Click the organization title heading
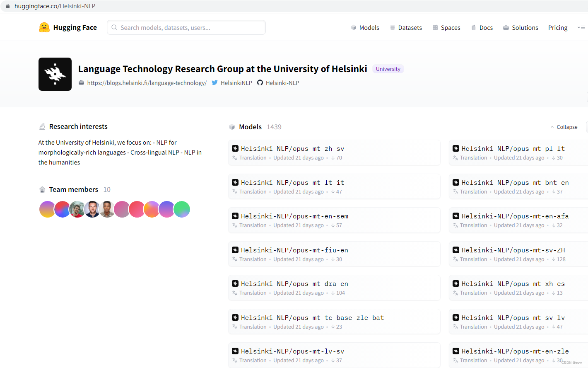The image size is (588, 368). click(223, 69)
